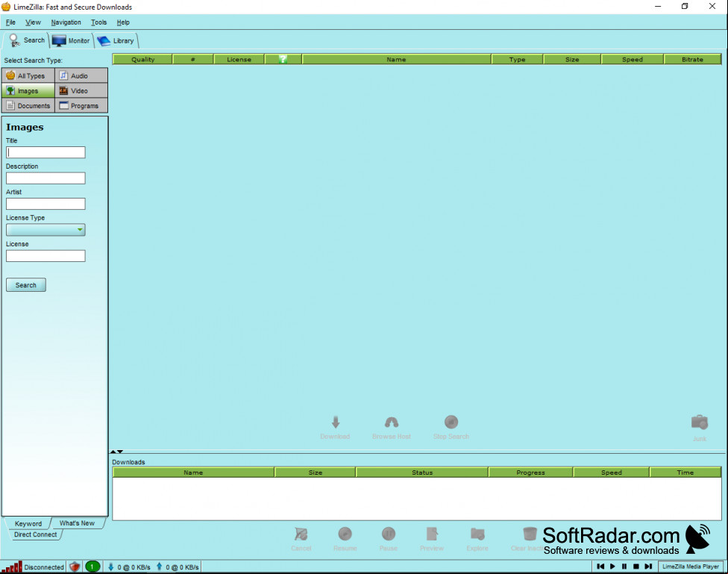Sort search results by Speed column

(633, 60)
